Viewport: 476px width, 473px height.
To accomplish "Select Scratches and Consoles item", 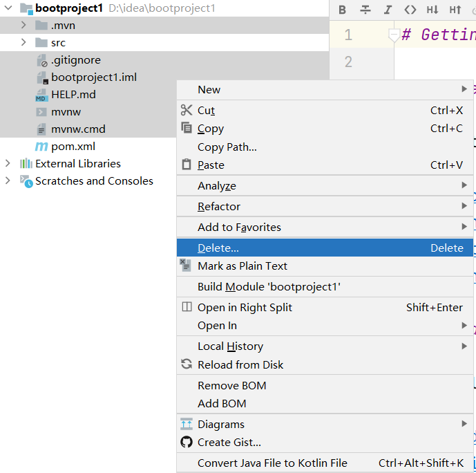I will [94, 181].
